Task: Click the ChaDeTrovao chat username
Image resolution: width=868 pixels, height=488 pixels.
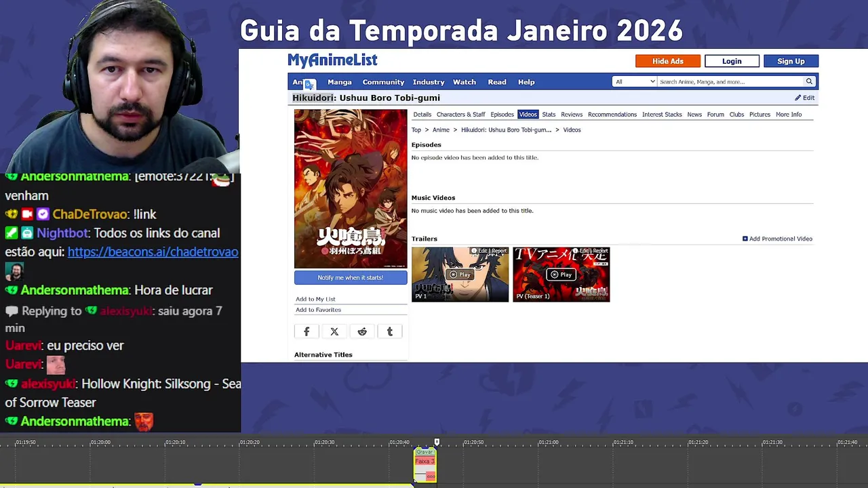Action: tap(90, 214)
